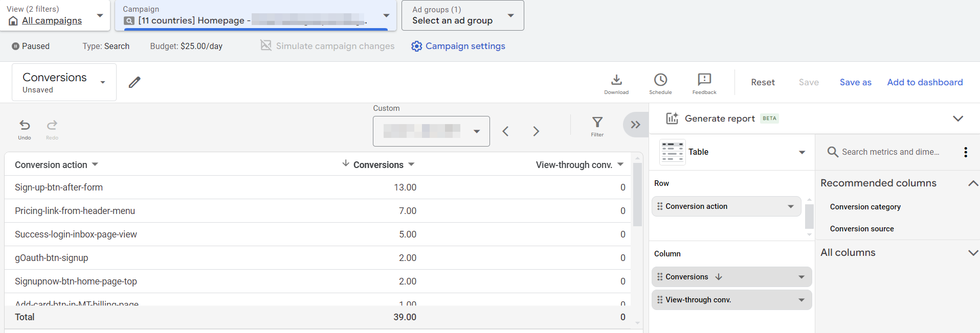Undo the last change
The height and width of the screenshot is (333, 980).
click(25, 129)
